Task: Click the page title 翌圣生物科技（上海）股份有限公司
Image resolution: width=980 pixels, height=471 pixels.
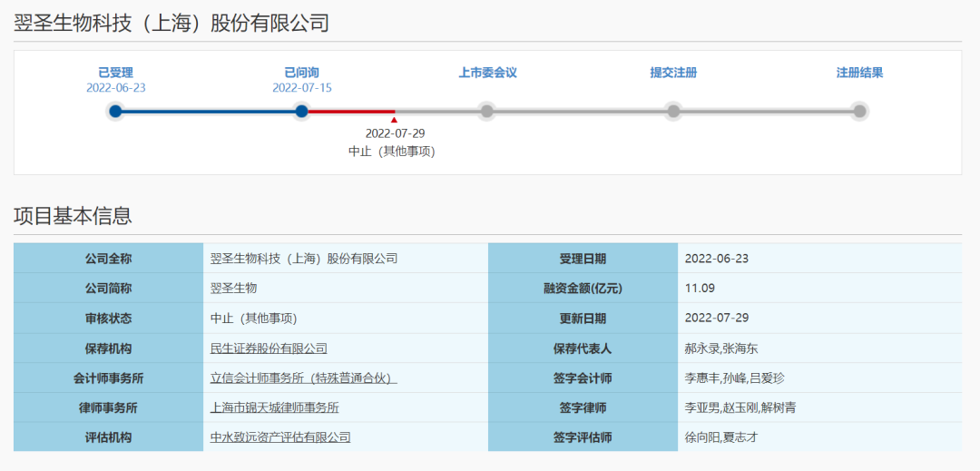Action: [x=171, y=23]
